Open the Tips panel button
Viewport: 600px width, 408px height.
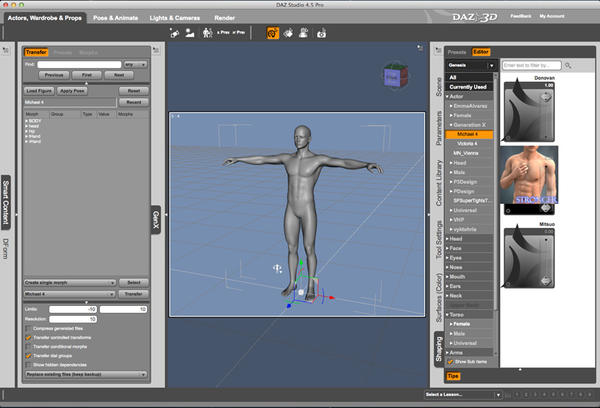[453, 376]
